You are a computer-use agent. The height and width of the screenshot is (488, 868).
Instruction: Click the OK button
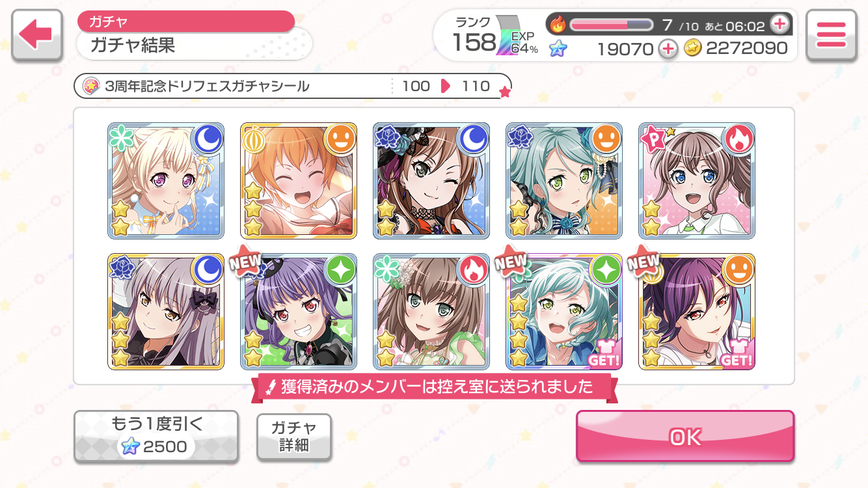pyautogui.click(x=685, y=437)
